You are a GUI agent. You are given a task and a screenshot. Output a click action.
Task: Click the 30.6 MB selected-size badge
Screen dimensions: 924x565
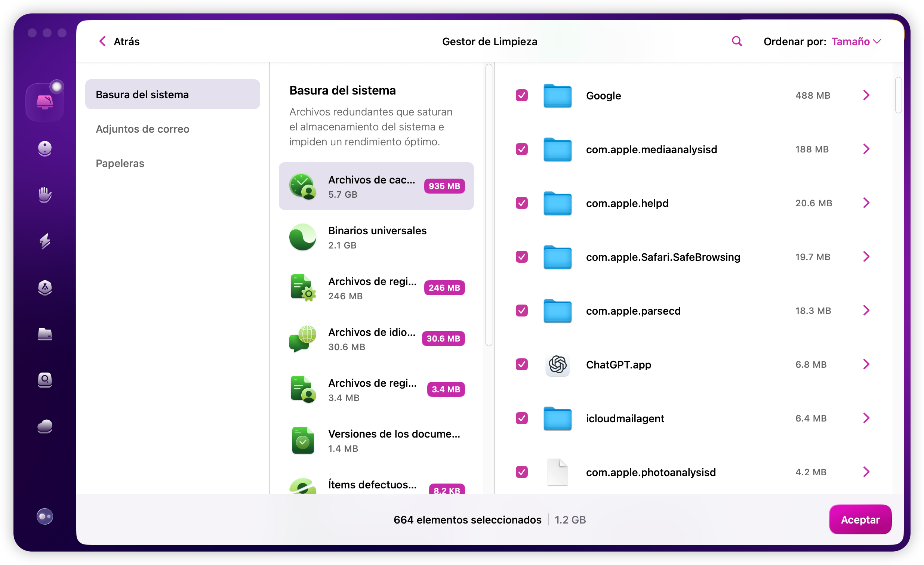point(443,339)
